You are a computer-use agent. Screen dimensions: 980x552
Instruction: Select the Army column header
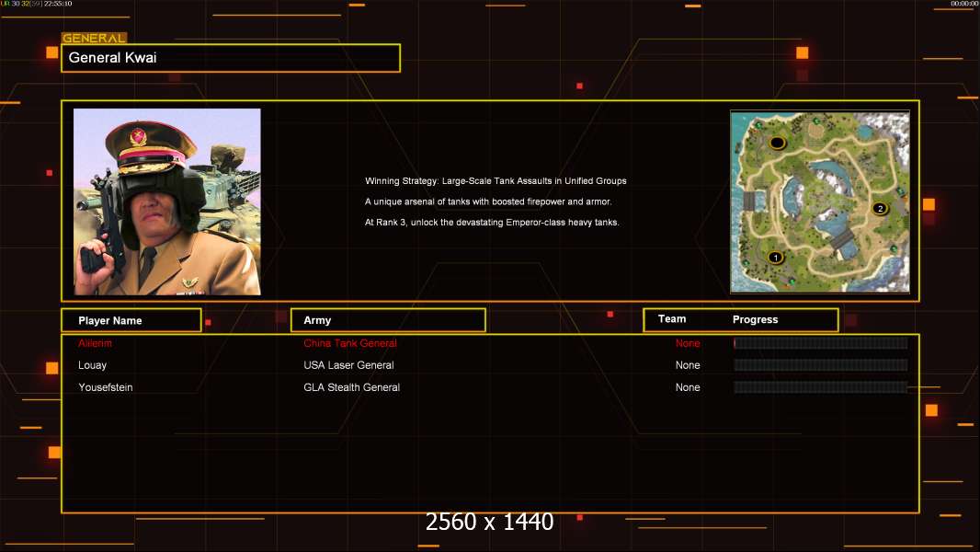(388, 320)
